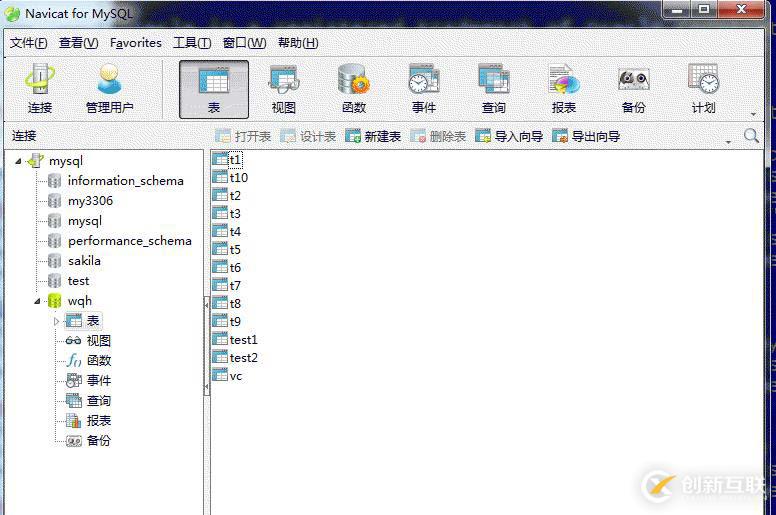Maximize the Navicat window
Viewport: 776px width, 515px height.
point(703,9)
